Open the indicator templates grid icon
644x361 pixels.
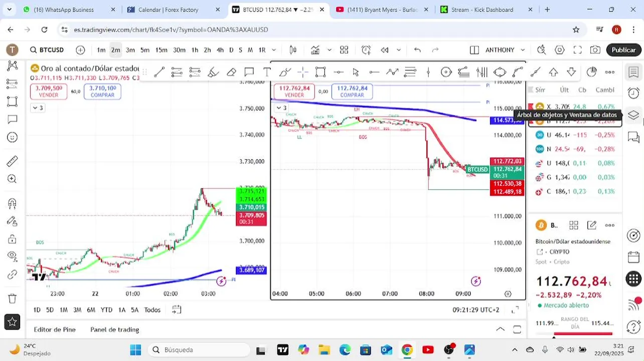[x=344, y=50]
